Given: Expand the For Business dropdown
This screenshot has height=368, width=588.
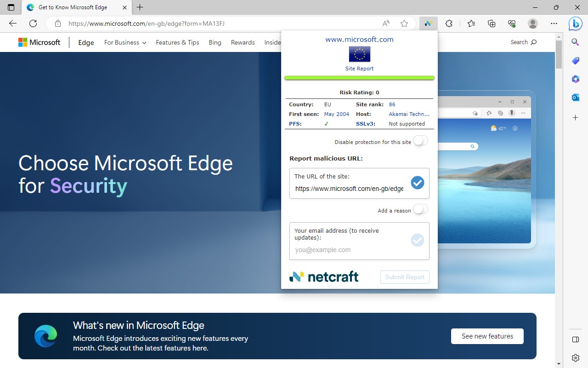Looking at the screenshot, I should click(125, 42).
